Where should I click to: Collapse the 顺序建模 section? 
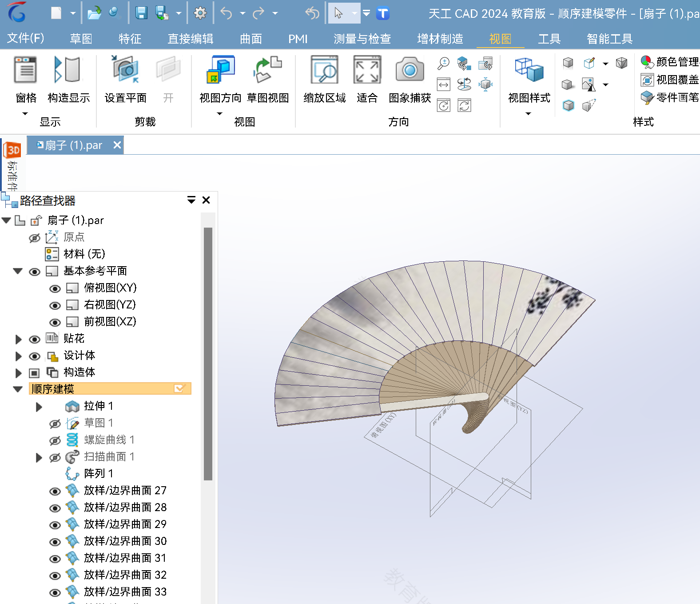coord(18,389)
